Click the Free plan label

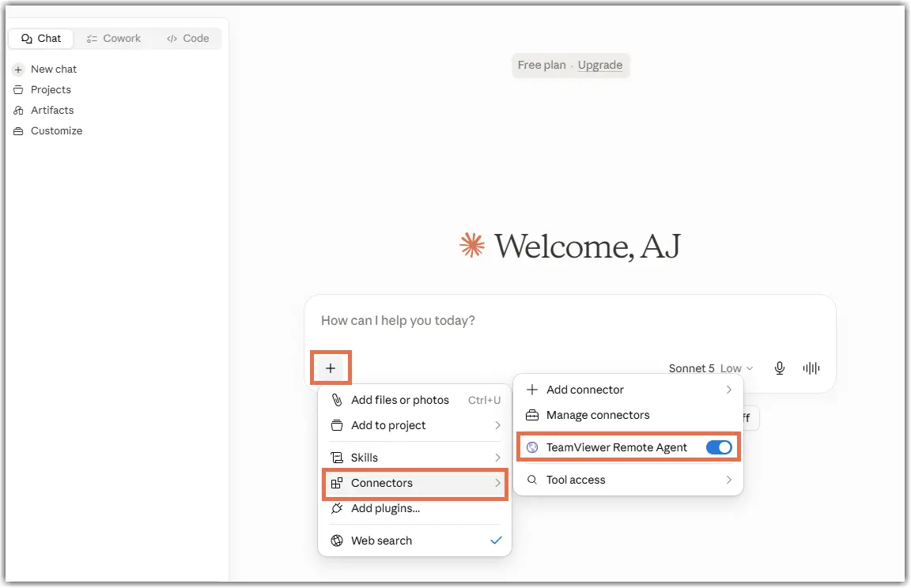click(x=542, y=65)
